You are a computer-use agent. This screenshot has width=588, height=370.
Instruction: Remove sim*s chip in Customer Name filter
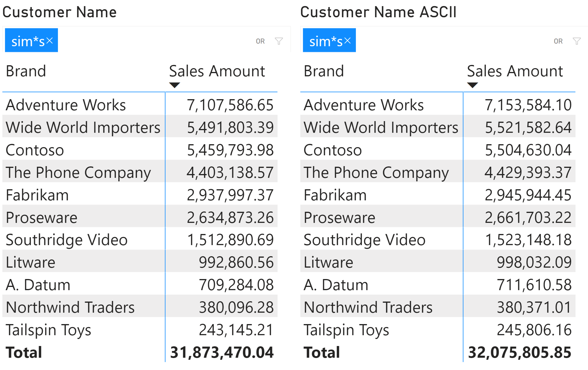click(x=49, y=41)
